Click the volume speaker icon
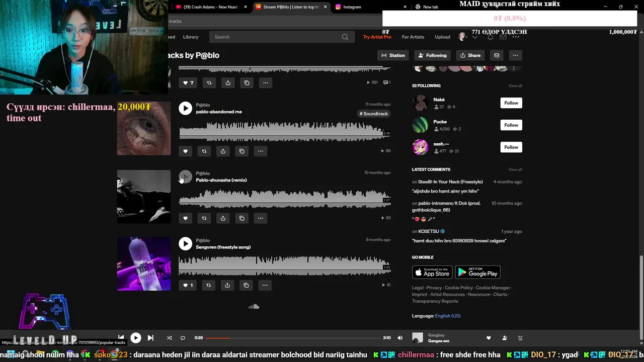Image resolution: width=644 pixels, height=362 pixels. pos(400,338)
